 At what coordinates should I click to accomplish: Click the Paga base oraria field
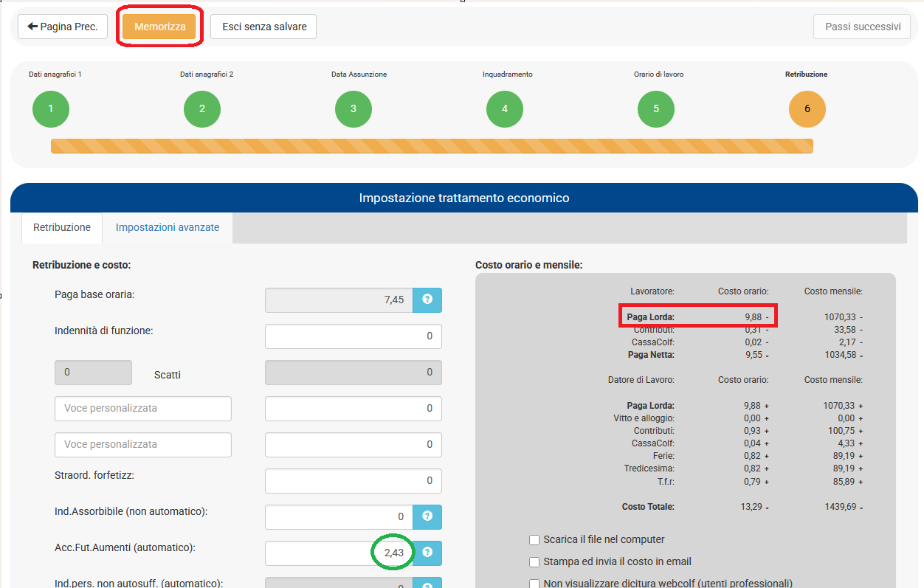[339, 300]
